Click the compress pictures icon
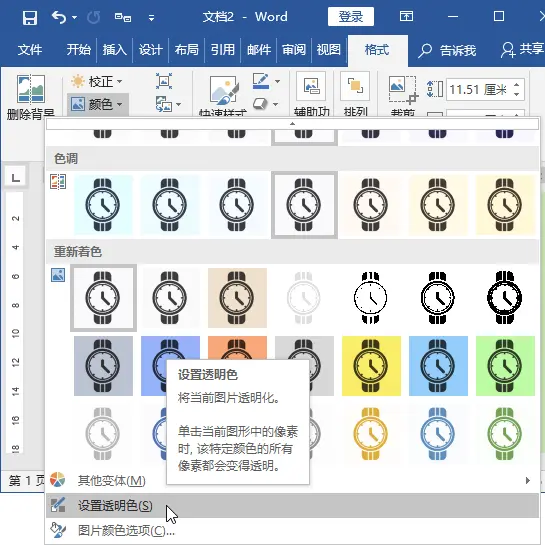 click(164, 81)
